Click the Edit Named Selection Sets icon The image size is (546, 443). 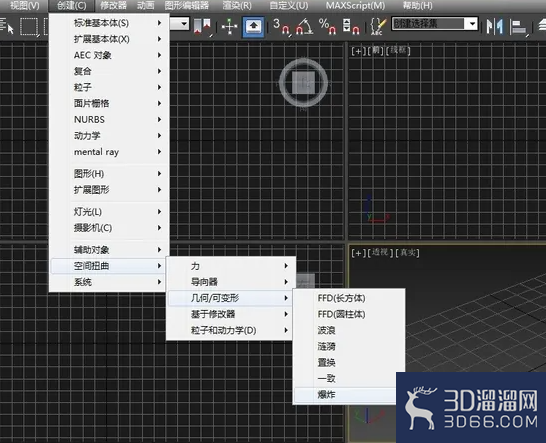click(x=378, y=27)
